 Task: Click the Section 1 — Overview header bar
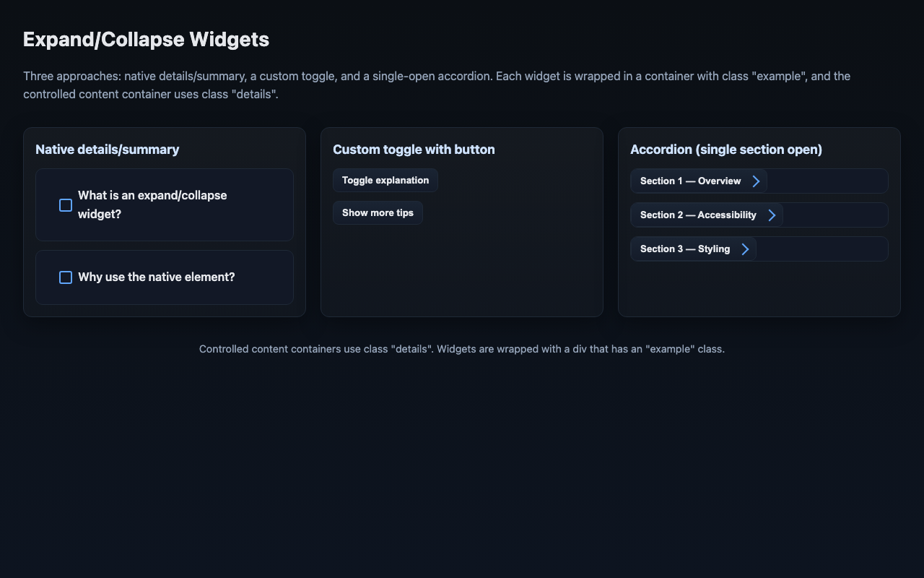[692, 181]
